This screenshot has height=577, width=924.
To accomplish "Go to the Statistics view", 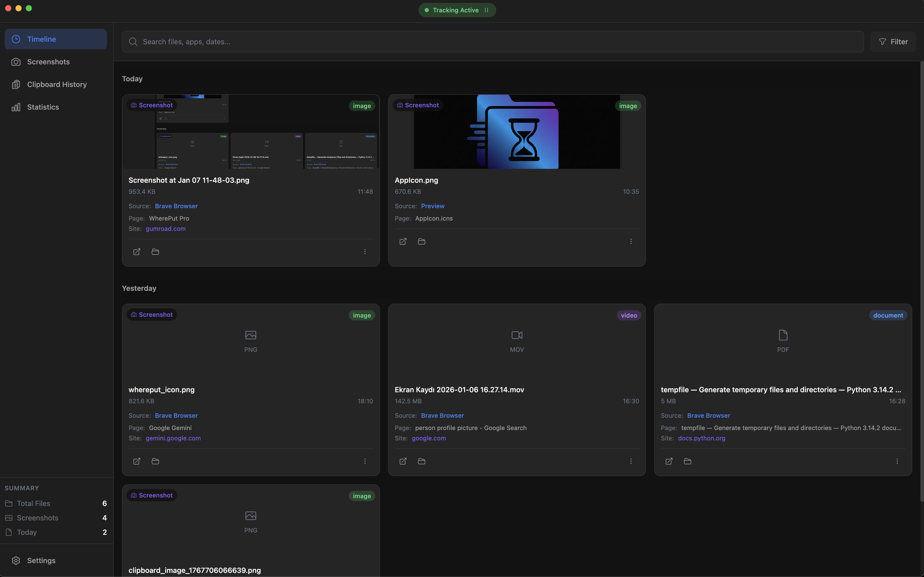I will tap(43, 107).
